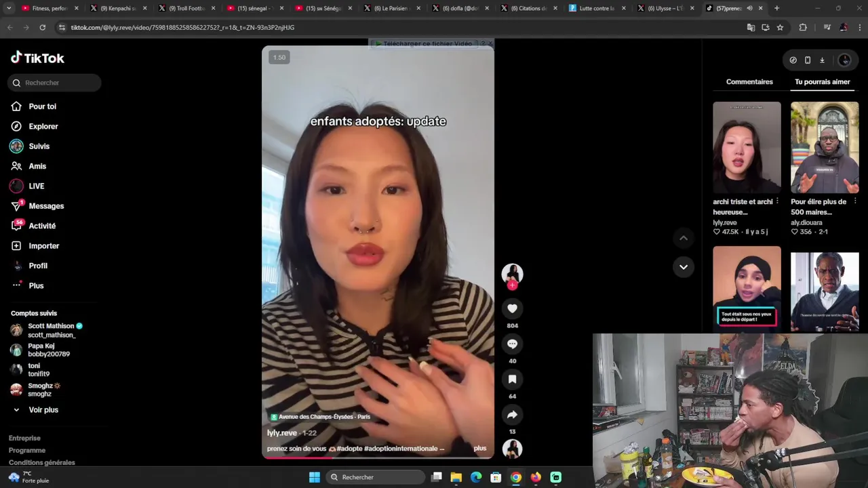Click the TikTok logo

point(37,58)
